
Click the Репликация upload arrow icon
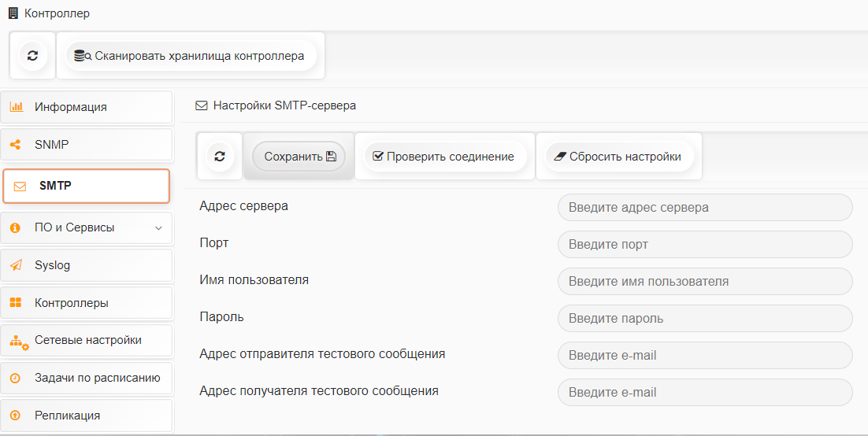coord(16,415)
